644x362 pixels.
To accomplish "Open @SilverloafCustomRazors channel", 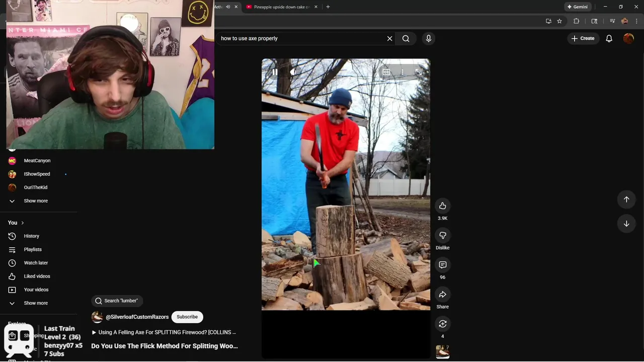I will (137, 317).
